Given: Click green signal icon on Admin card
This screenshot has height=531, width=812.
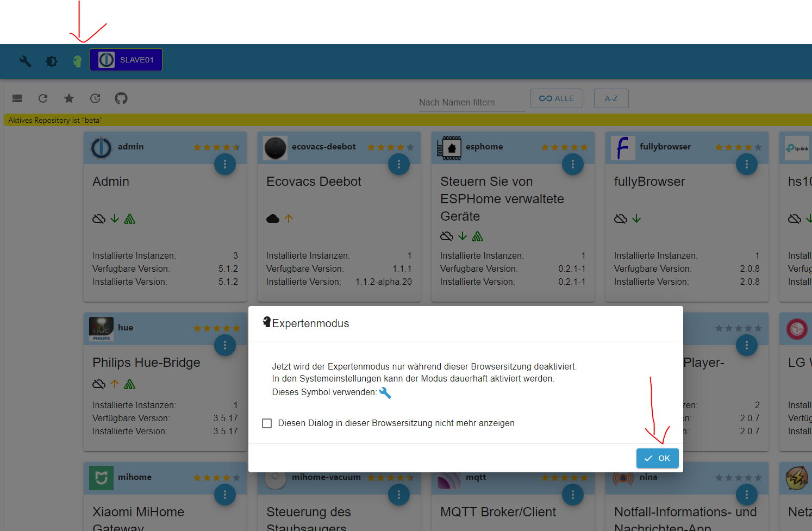Looking at the screenshot, I should (x=129, y=218).
